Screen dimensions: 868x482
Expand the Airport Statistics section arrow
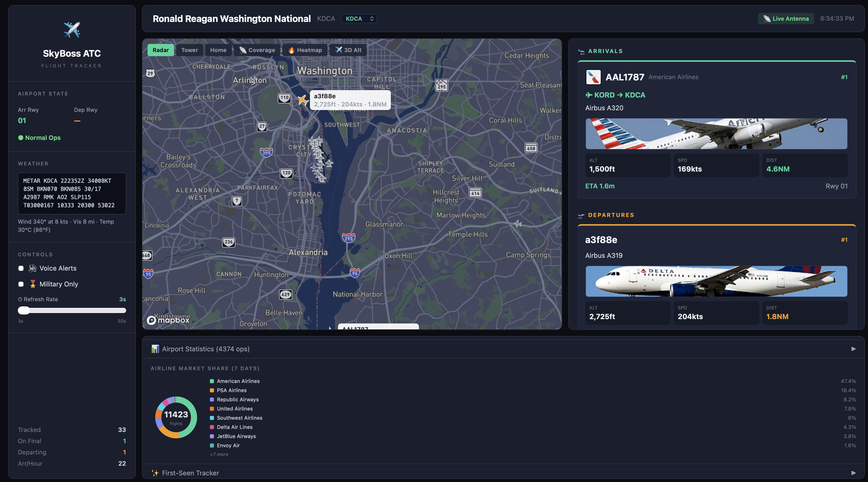click(x=853, y=349)
